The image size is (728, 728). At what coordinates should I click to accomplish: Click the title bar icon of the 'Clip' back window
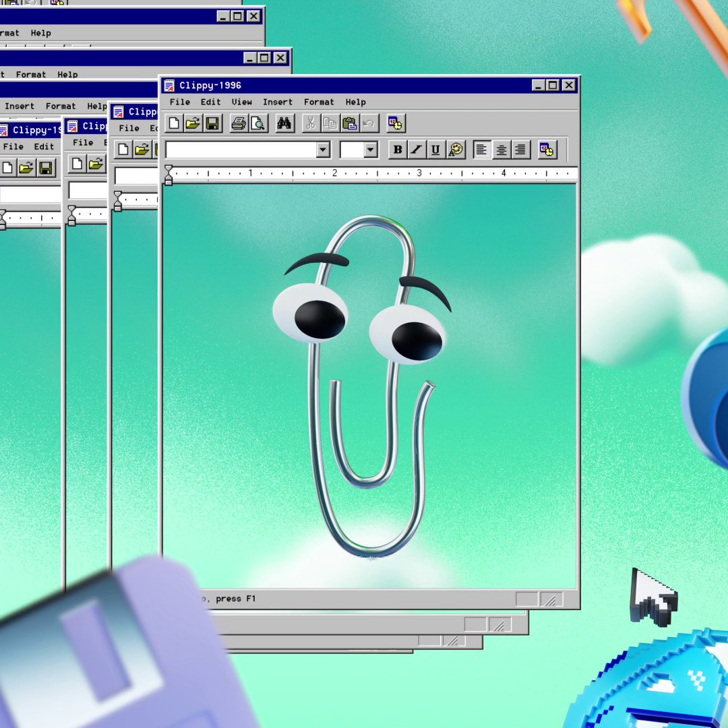pos(72,126)
